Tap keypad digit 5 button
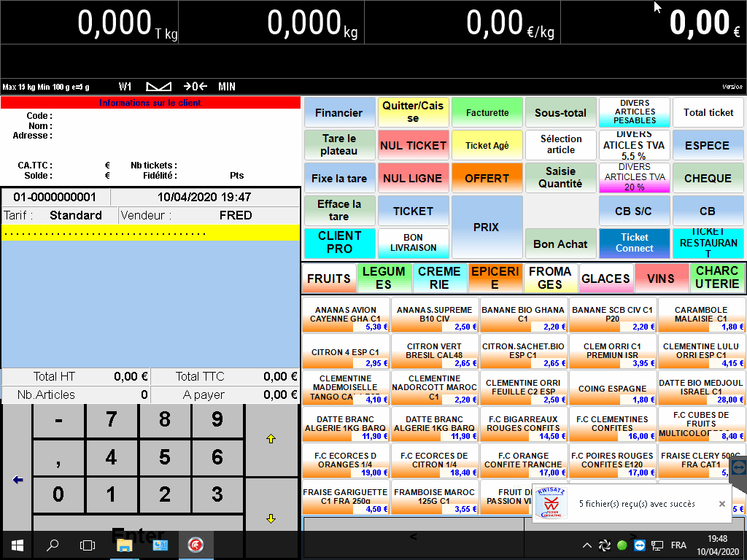This screenshot has height=560, width=747. [x=164, y=457]
